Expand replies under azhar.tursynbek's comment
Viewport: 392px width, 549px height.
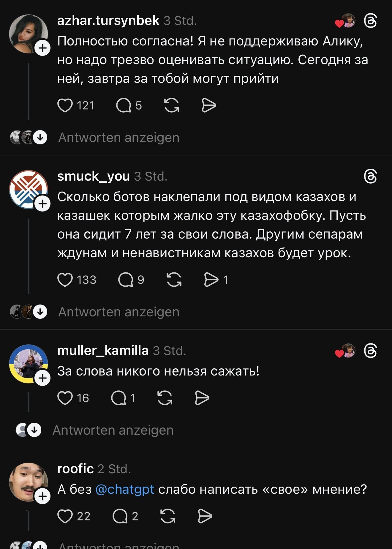point(119,138)
